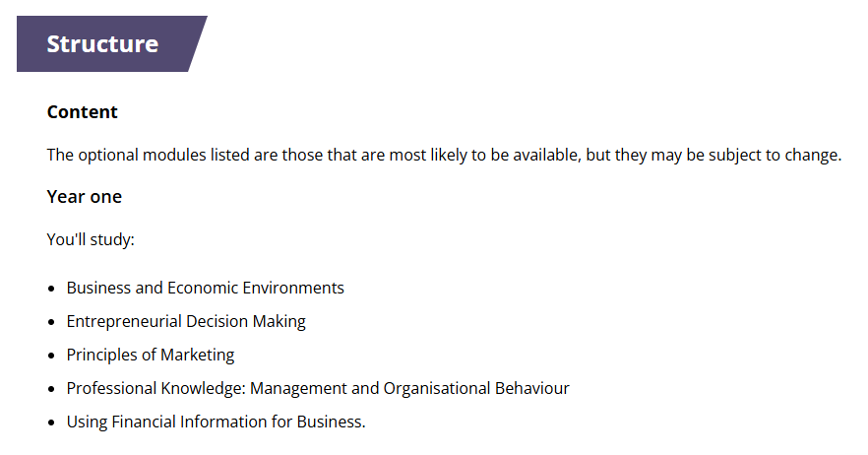The width and height of the screenshot is (868, 455).
Task: Click the words "Professional Knowledge:" in the list
Action: tap(155, 388)
